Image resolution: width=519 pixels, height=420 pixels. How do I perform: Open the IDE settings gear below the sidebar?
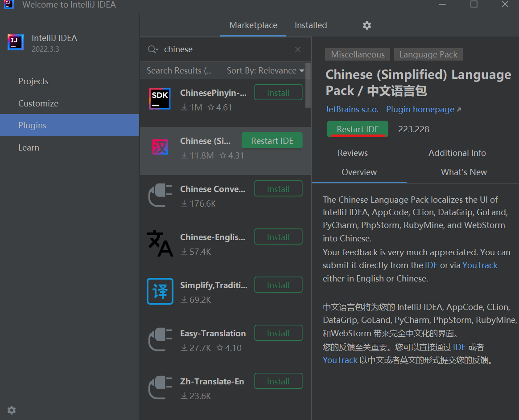[x=12, y=410]
